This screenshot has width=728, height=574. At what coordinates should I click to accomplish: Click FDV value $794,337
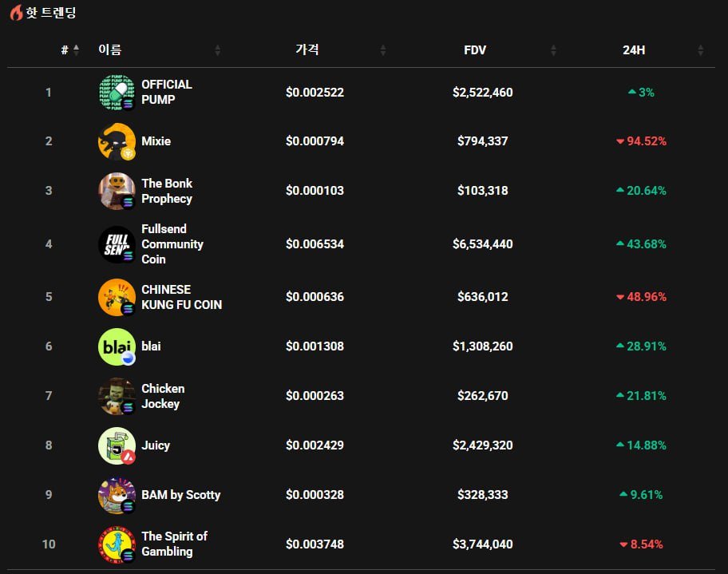point(483,141)
